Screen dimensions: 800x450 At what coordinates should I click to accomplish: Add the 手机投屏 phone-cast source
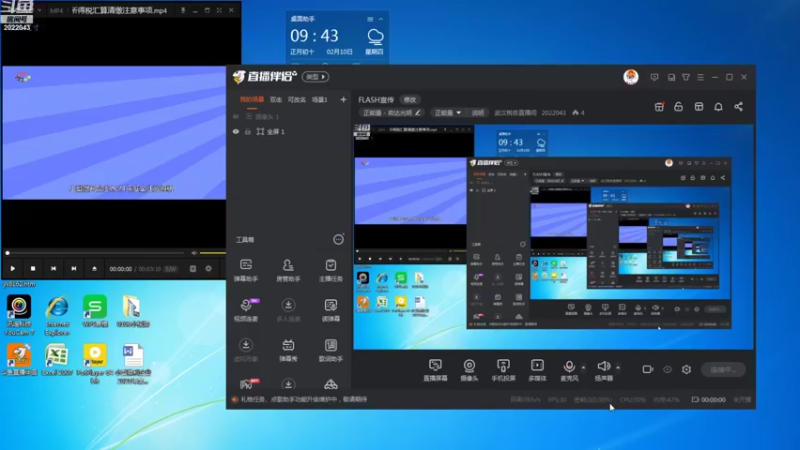point(503,370)
